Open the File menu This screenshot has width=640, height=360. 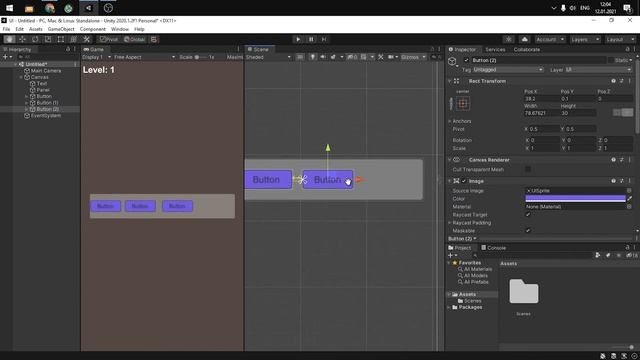pyautogui.click(x=7, y=29)
